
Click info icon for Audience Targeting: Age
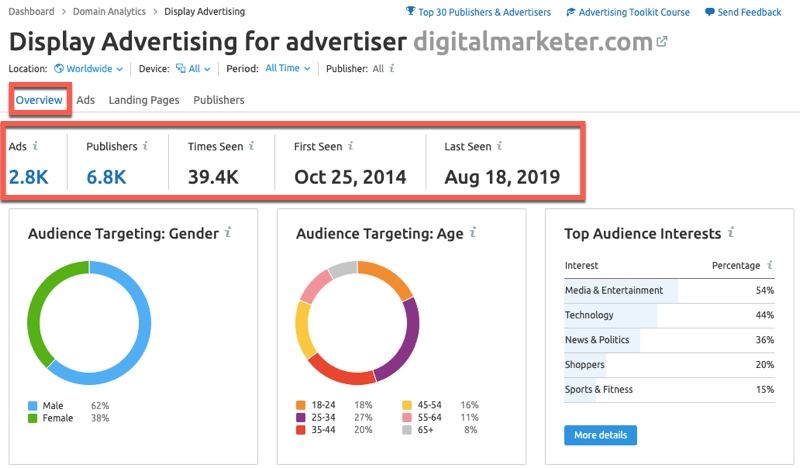pos(473,233)
